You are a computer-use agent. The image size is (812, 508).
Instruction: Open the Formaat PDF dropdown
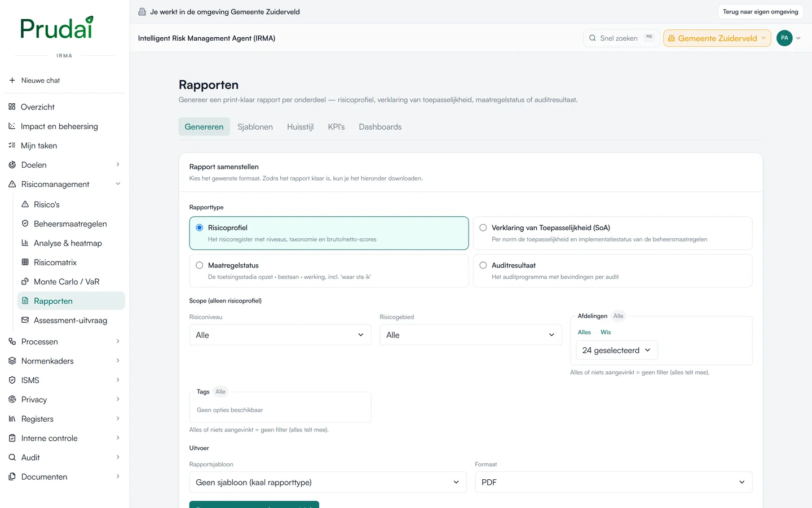click(614, 482)
